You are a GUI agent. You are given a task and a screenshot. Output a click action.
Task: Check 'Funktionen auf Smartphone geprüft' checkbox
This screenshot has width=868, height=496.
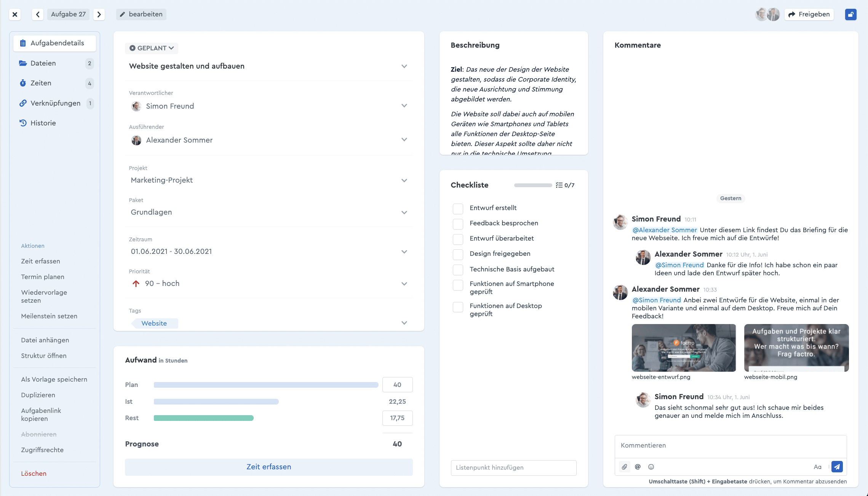458,285
